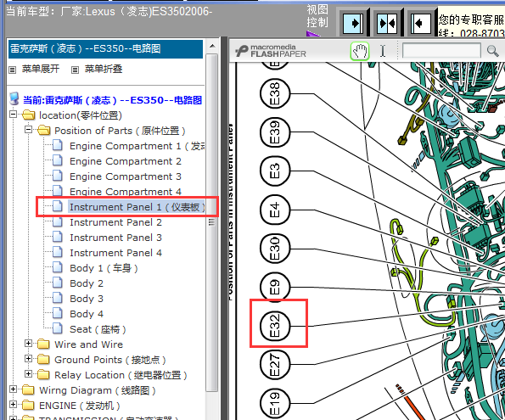Screen dimensions: 505x420
Task: Open Instrument Panel 3 page
Action: pyautogui.click(x=115, y=238)
